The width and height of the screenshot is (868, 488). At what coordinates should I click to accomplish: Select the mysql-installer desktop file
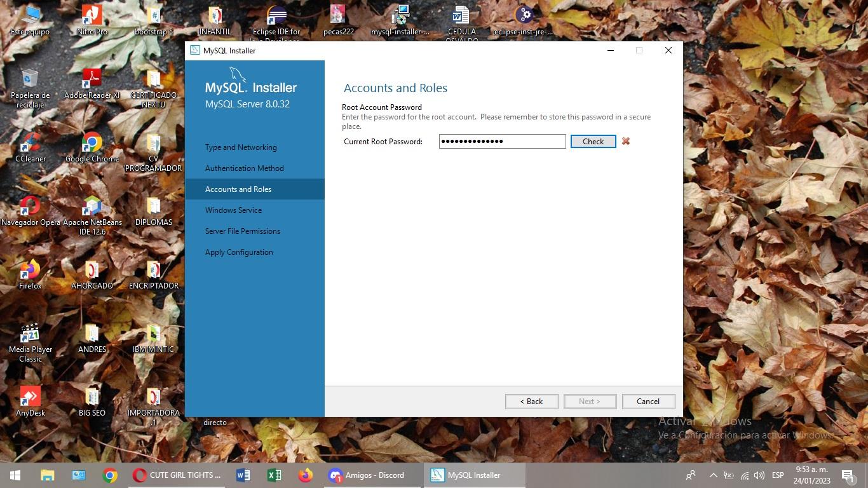tap(400, 20)
